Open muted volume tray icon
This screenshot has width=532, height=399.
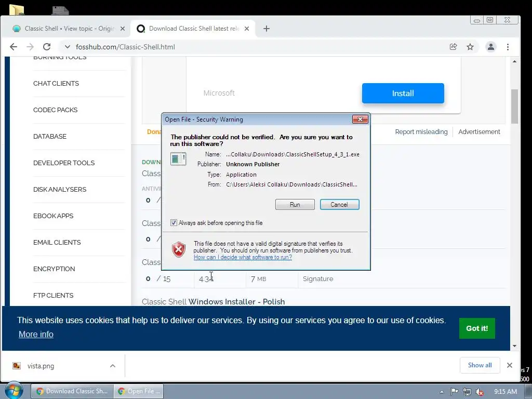(x=480, y=392)
